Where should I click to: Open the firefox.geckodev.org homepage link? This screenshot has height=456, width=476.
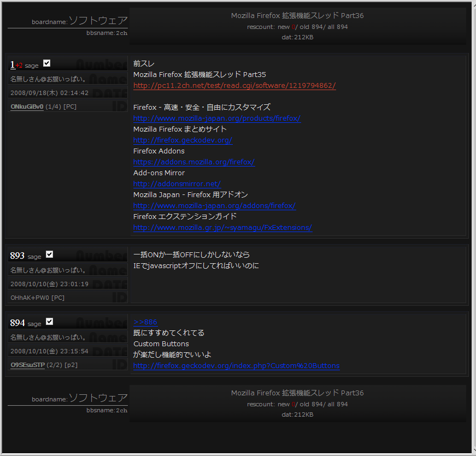[183, 140]
